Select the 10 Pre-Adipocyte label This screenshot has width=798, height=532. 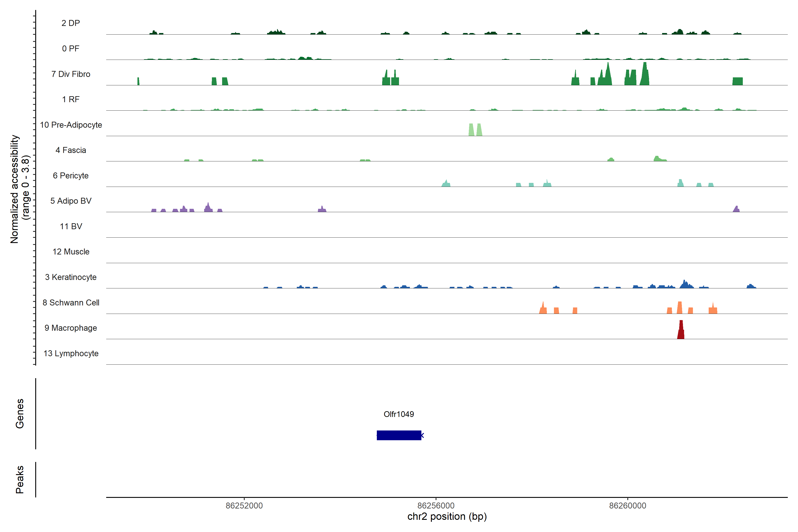point(71,125)
